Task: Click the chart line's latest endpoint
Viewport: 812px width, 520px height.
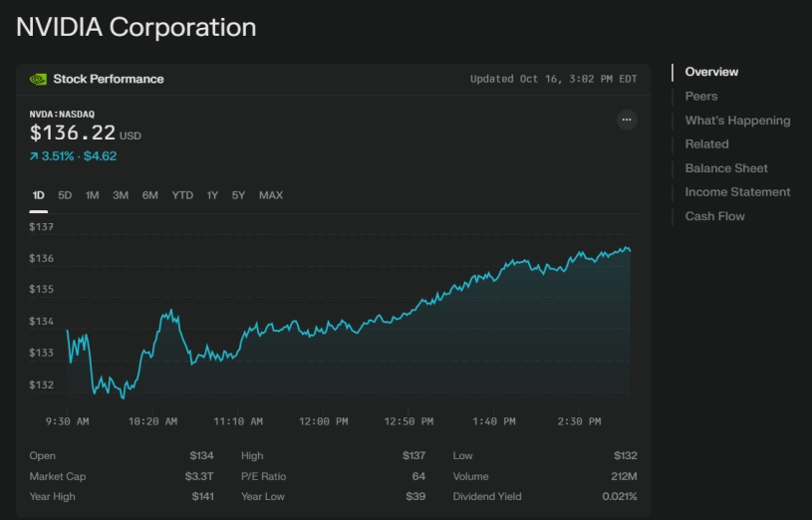Action: [630, 251]
